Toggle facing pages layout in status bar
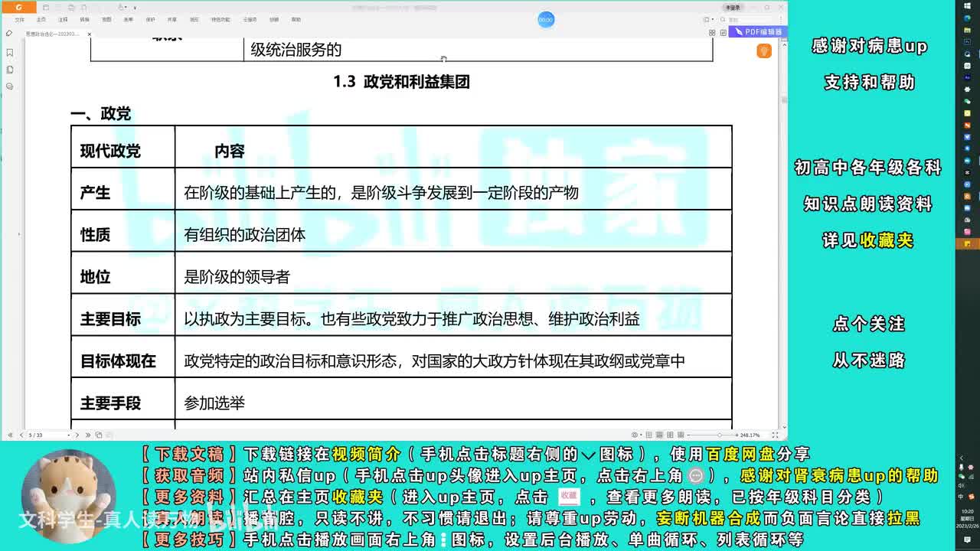The height and width of the screenshot is (551, 980). pyautogui.click(x=670, y=435)
